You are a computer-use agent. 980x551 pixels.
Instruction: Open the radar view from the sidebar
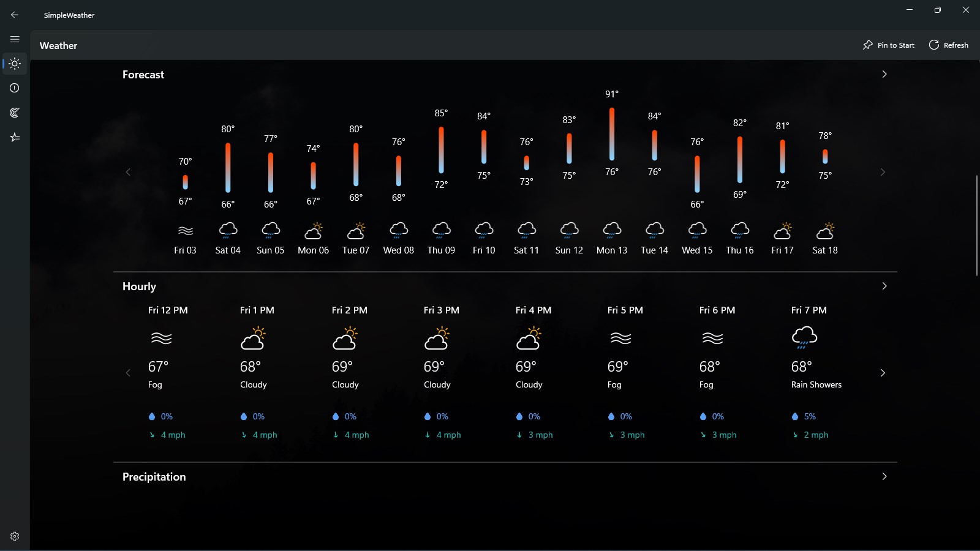(15, 112)
